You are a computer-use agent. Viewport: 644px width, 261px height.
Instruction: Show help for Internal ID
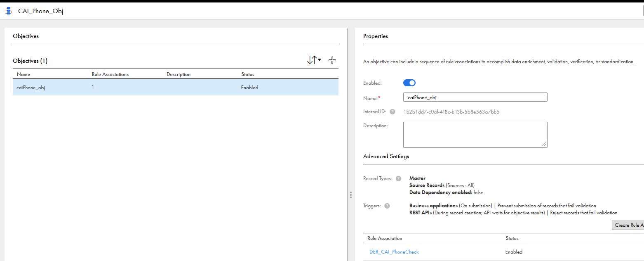tap(393, 112)
